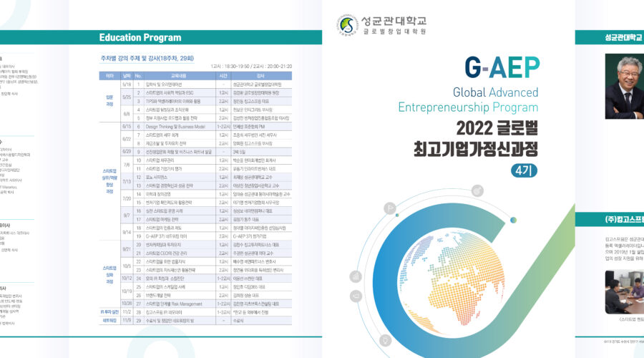The width and height of the screenshot is (644, 358).
Task: Click the 5/18 date cell in schedule
Action: (126, 84)
